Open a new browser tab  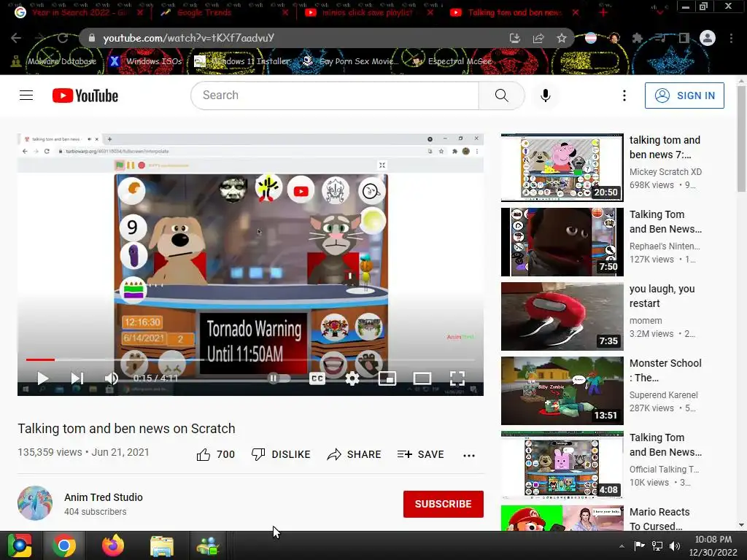603,12
